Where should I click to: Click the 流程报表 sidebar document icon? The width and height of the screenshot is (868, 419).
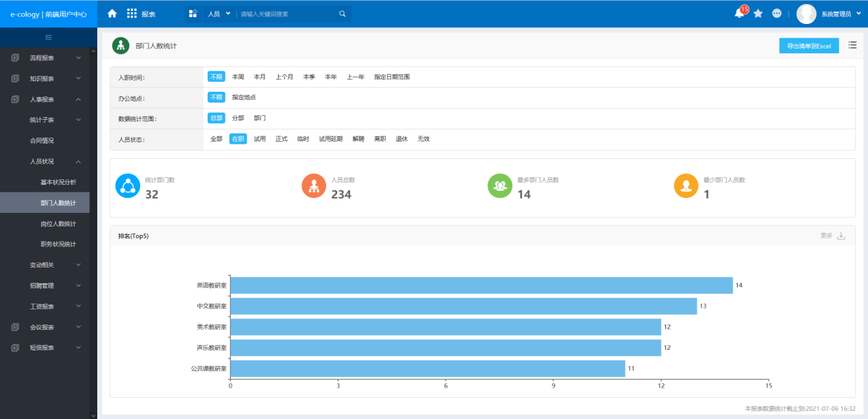pos(15,58)
